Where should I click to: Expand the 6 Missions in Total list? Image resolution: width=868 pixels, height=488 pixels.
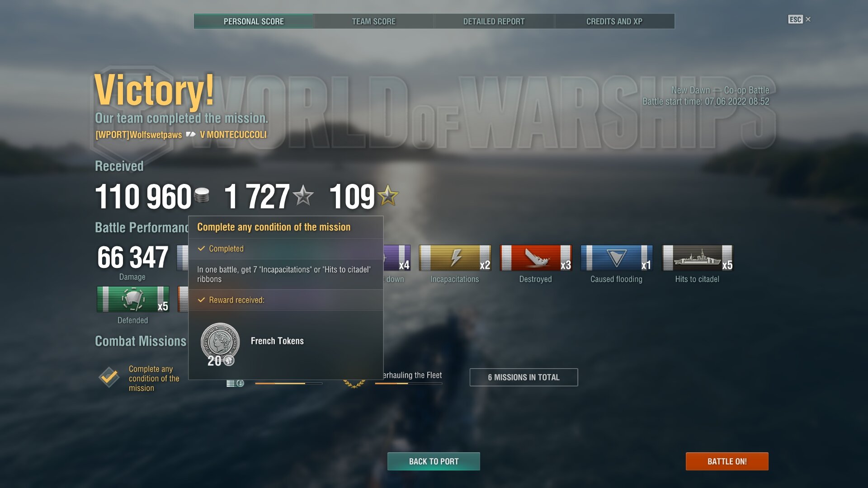coord(524,377)
